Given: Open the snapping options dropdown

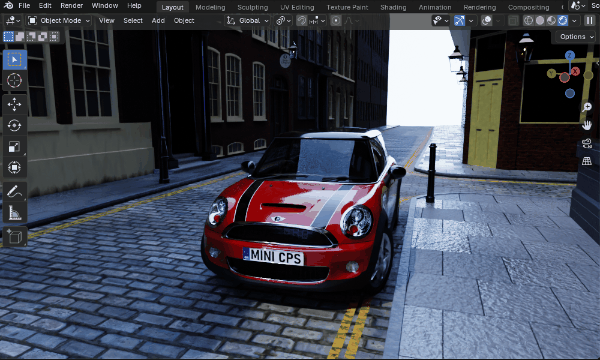Looking at the screenshot, I should pos(317,21).
